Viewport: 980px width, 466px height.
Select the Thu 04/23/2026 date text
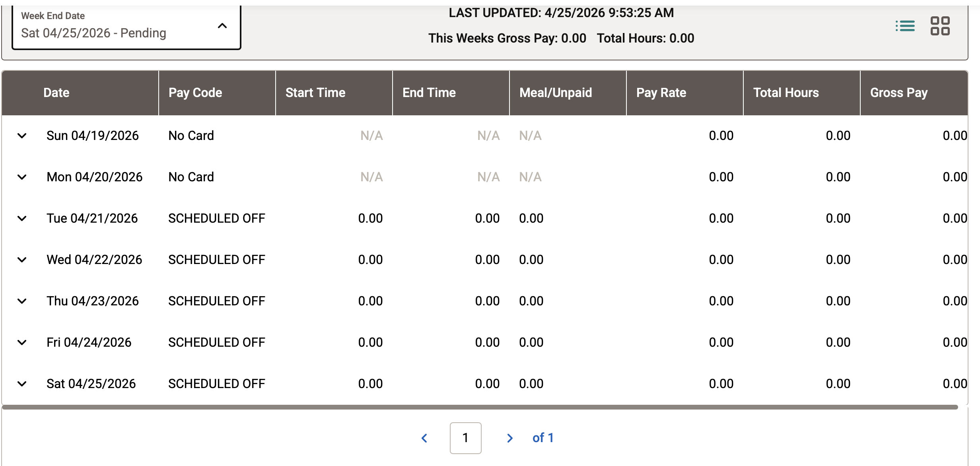click(x=93, y=301)
